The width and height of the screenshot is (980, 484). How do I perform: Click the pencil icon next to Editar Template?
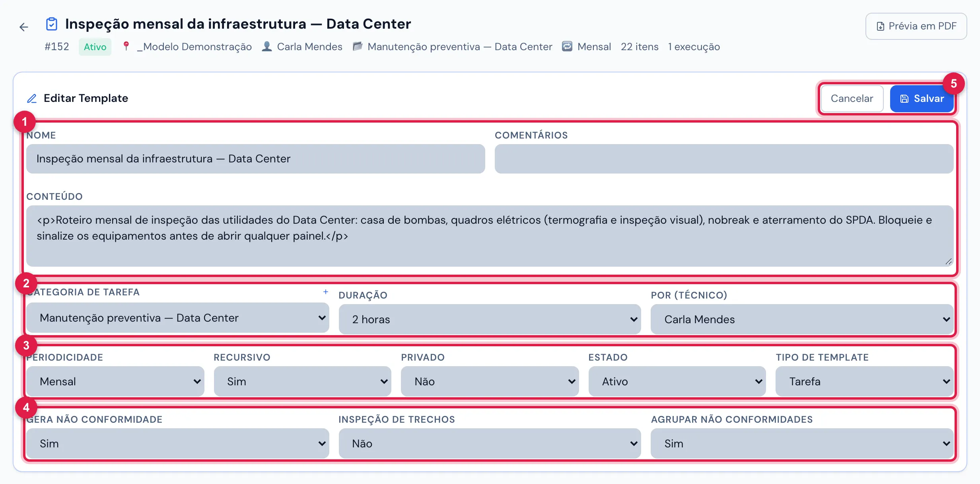click(32, 98)
